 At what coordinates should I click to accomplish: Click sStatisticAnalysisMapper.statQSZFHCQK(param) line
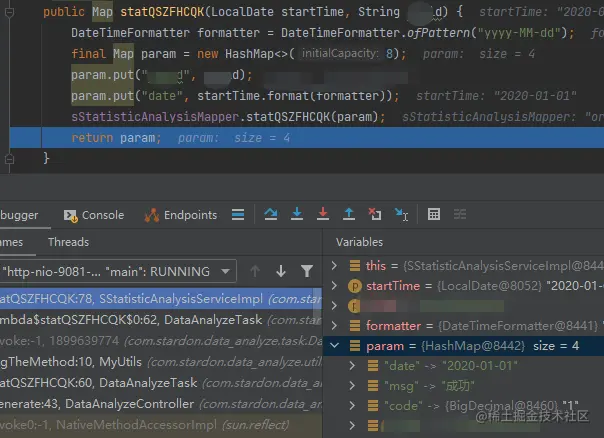click(x=228, y=117)
